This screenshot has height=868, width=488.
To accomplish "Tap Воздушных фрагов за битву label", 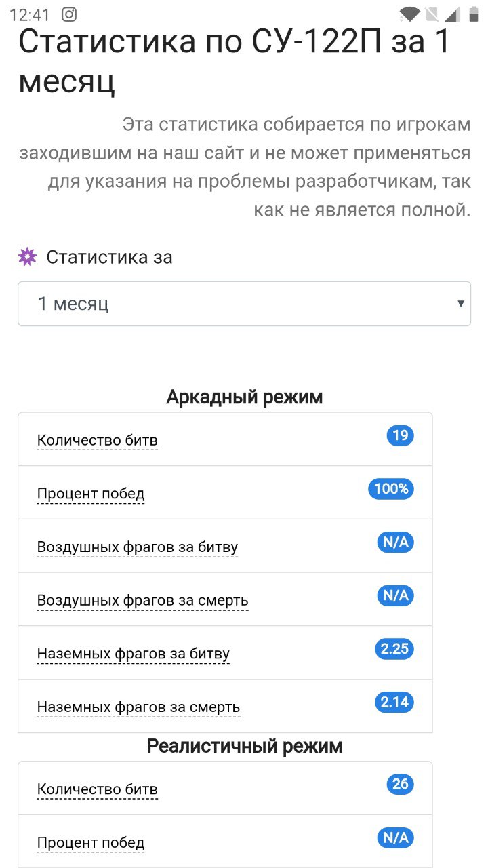I will [138, 547].
